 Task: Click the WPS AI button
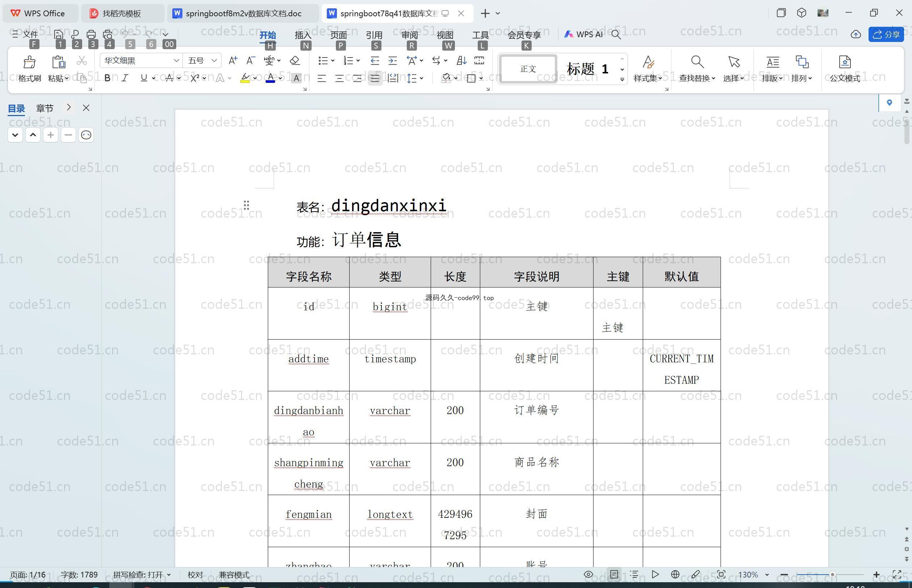click(x=584, y=34)
